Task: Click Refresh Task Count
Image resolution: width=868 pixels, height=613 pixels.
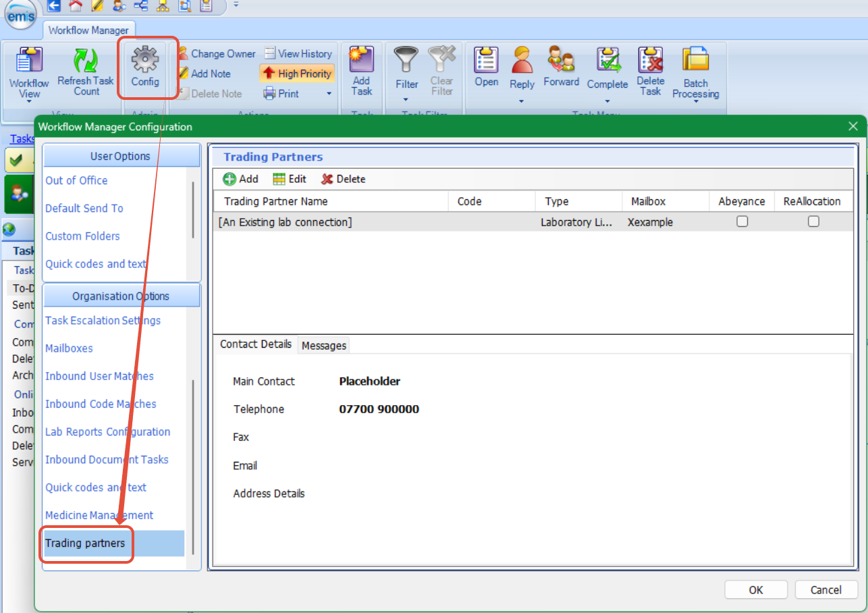Action: point(86,73)
